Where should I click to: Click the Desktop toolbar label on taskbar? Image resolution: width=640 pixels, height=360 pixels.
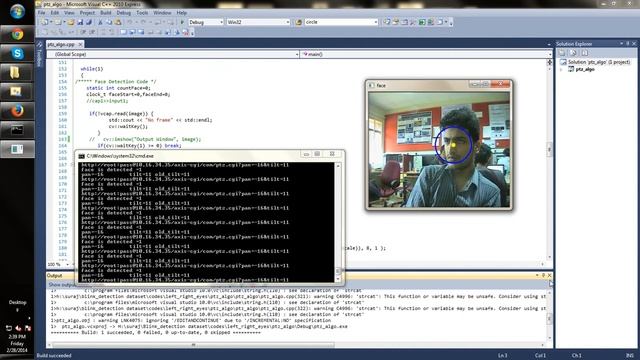[x=17, y=302]
